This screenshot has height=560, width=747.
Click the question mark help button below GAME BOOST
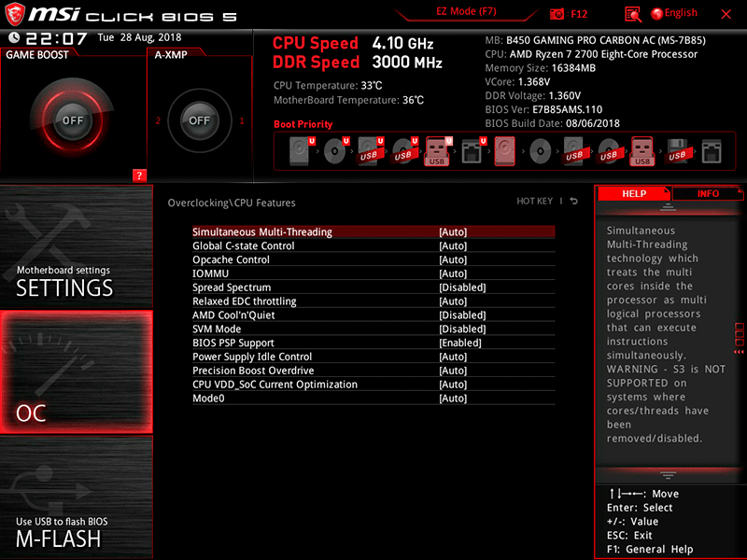point(138,175)
